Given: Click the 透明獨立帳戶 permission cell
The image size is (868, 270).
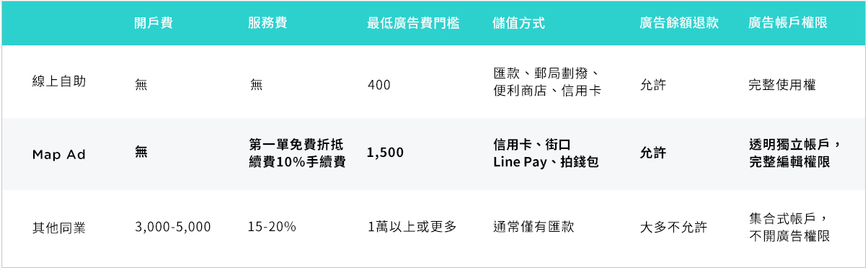Looking at the screenshot, I should coord(789,153).
